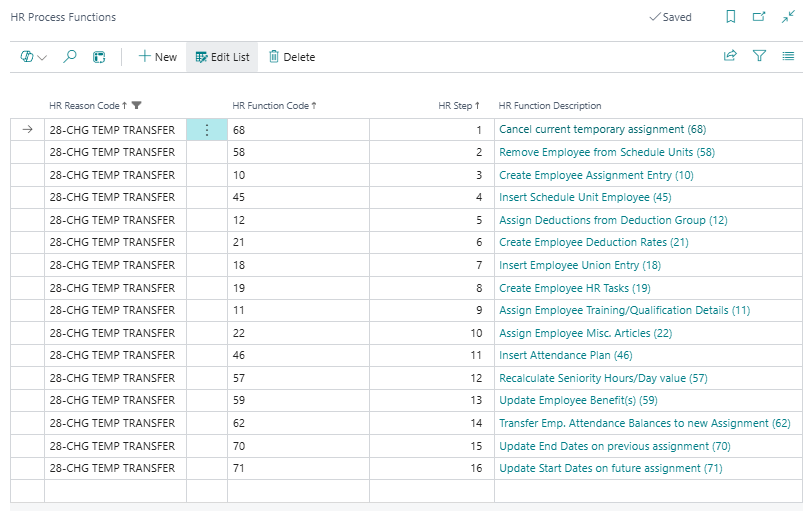Open Transfer Emp. Attendance Balances link (62)
This screenshot has height=511, width=812.
[x=645, y=423]
